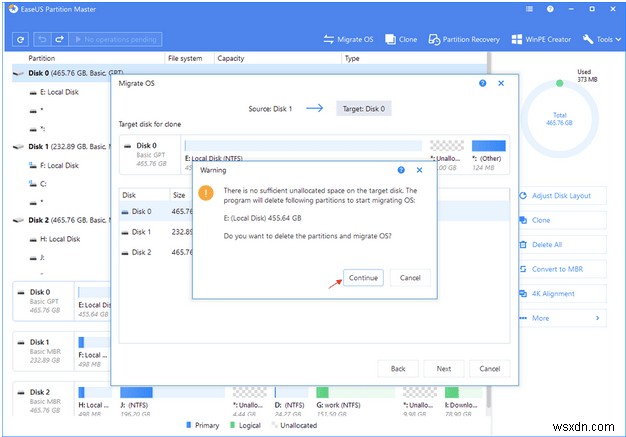Open the menu list icon in title bar

coord(529,9)
